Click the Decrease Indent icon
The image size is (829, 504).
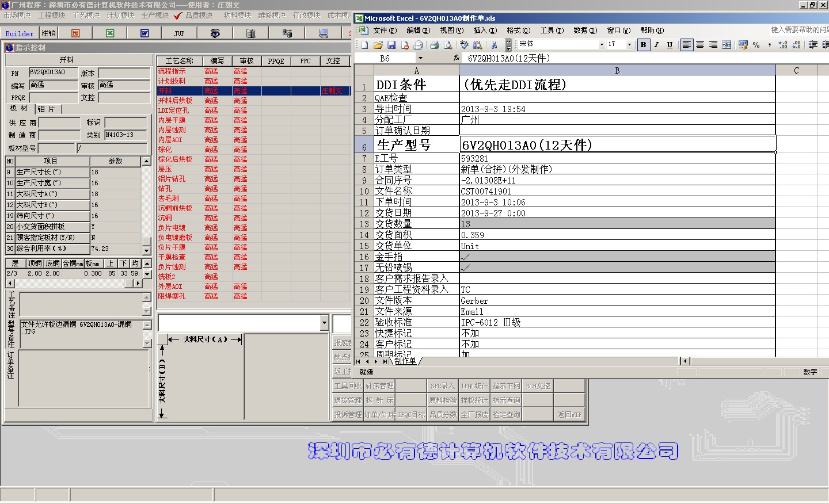813,45
